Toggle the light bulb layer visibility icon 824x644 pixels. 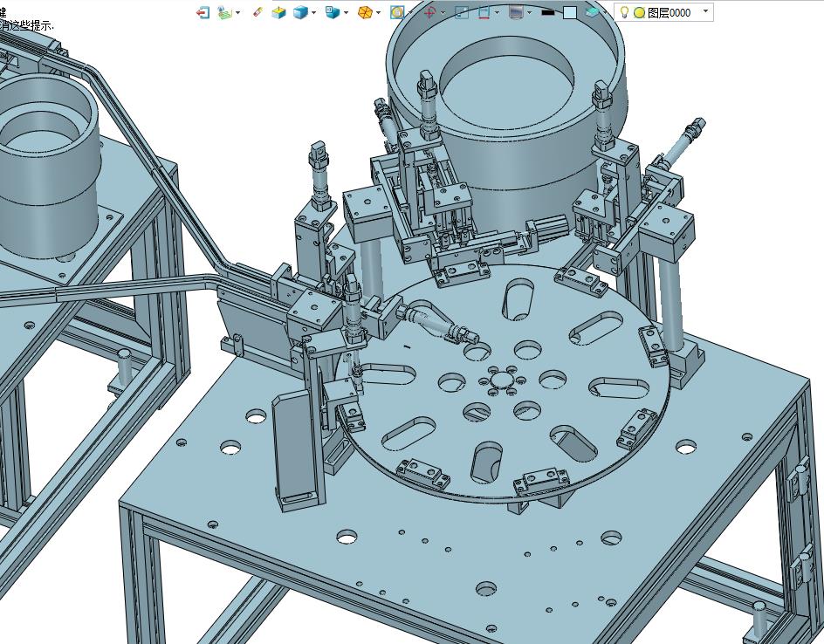point(624,12)
